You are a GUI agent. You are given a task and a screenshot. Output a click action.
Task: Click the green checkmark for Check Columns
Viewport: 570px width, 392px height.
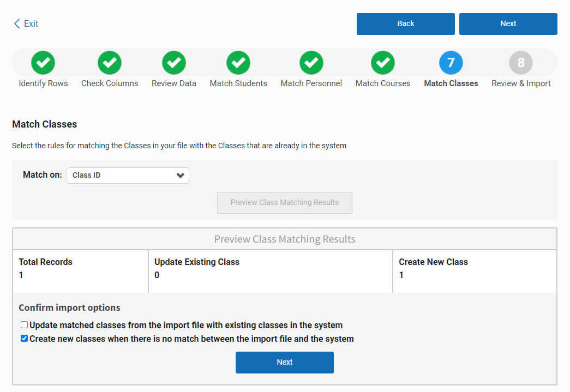pyautogui.click(x=110, y=63)
